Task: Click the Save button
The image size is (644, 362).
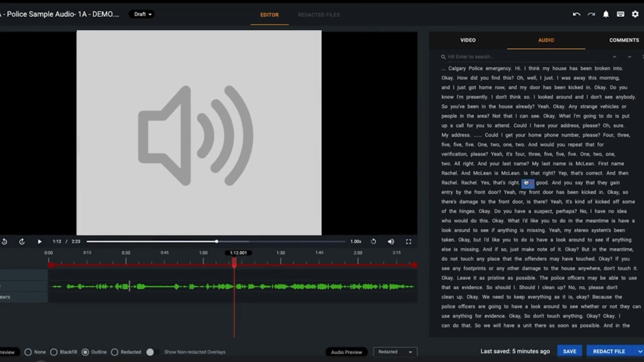Action: [569, 351]
